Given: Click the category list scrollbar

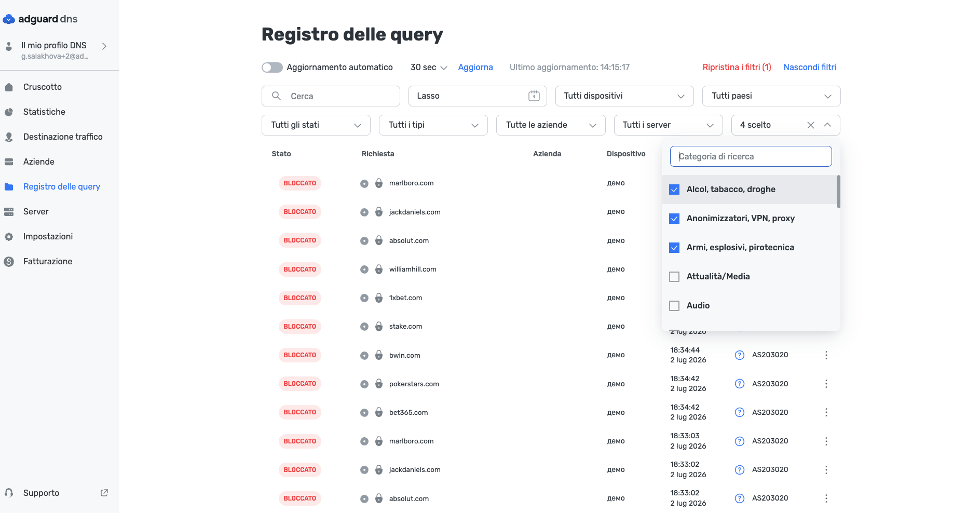Looking at the screenshot, I should coord(838,192).
